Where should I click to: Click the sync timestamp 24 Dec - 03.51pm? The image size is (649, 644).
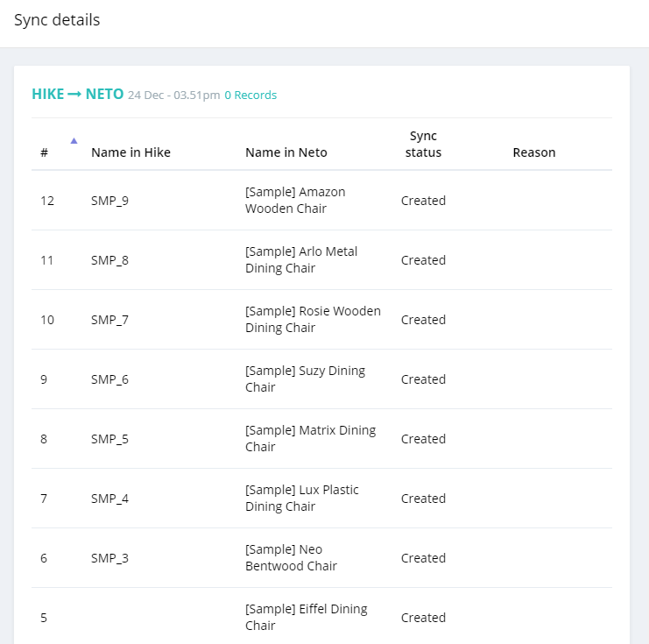click(173, 95)
